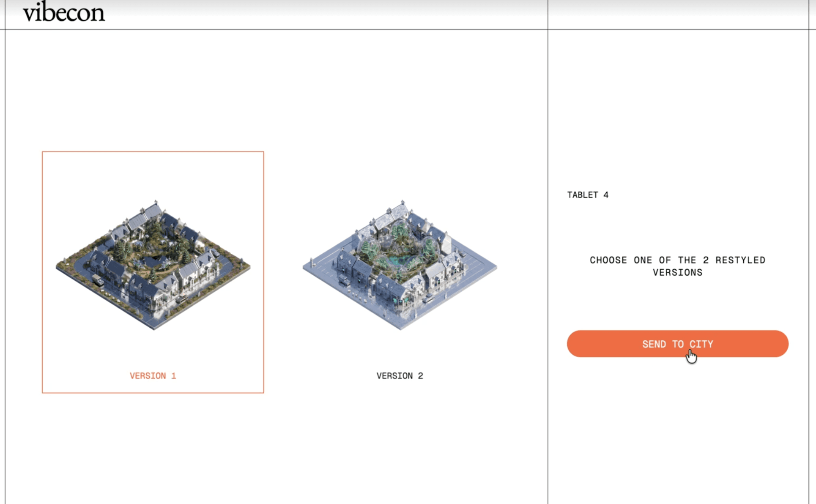Click the Send to City button
This screenshot has height=504, width=816.
[677, 344]
